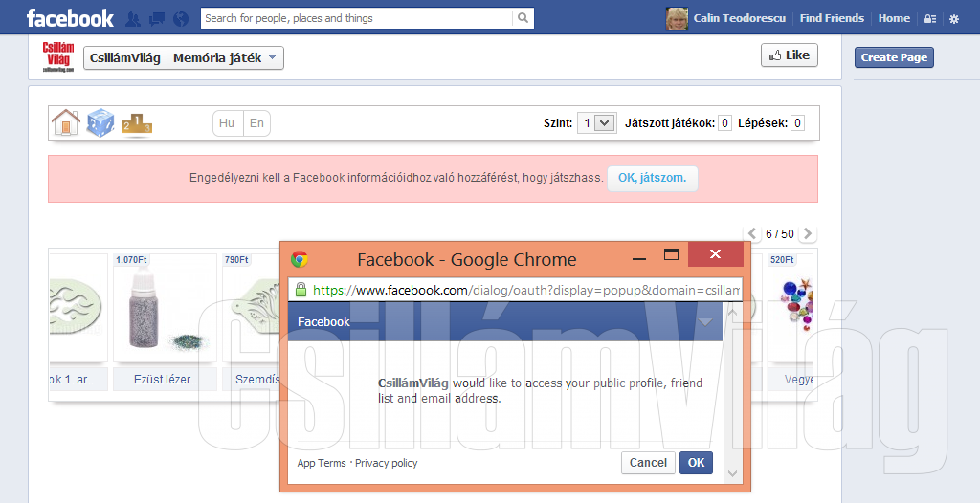Screen dimensions: 980x503
Task: Click the Facebook logo
Action: pos(70,18)
